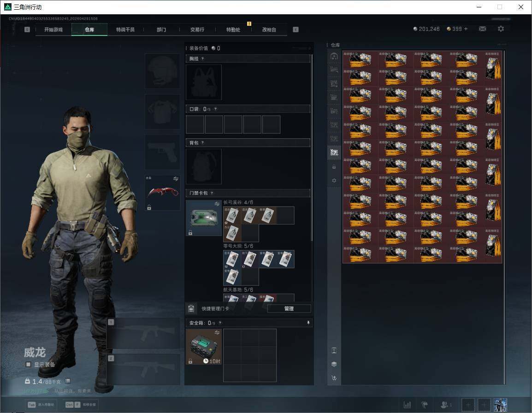The width and height of the screenshot is (532, 413).
Task: Select the red karambit knife slot
Action: pyautogui.click(x=162, y=193)
